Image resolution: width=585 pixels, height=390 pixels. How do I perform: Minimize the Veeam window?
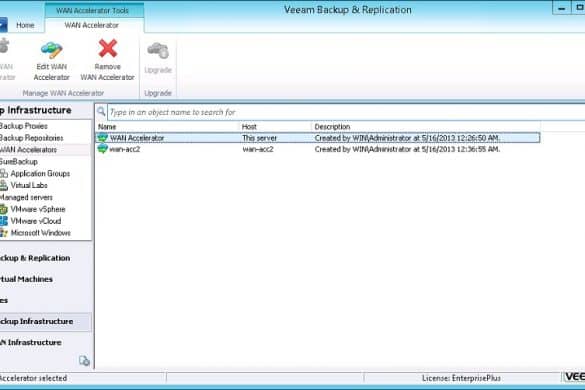coord(561,8)
